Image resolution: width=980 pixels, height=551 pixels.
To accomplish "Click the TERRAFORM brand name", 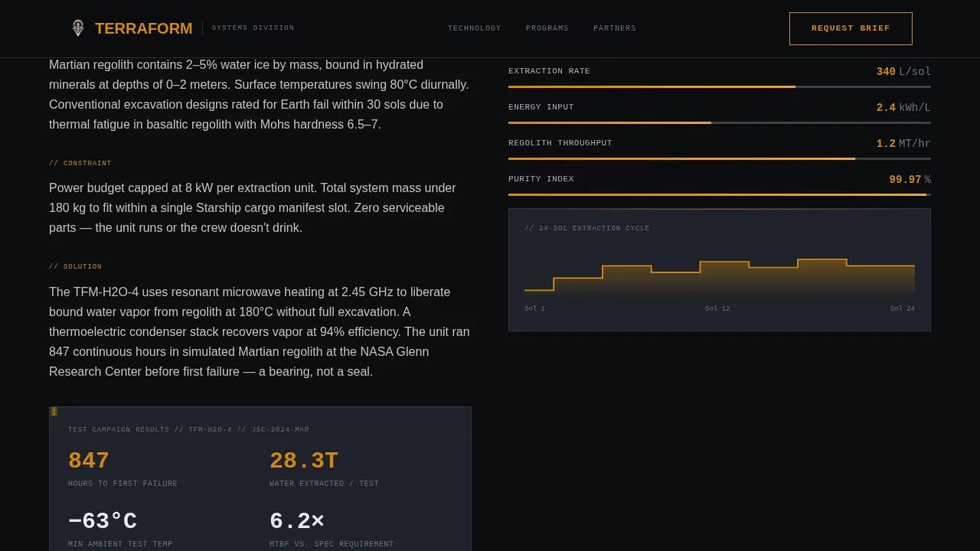I will [143, 28].
